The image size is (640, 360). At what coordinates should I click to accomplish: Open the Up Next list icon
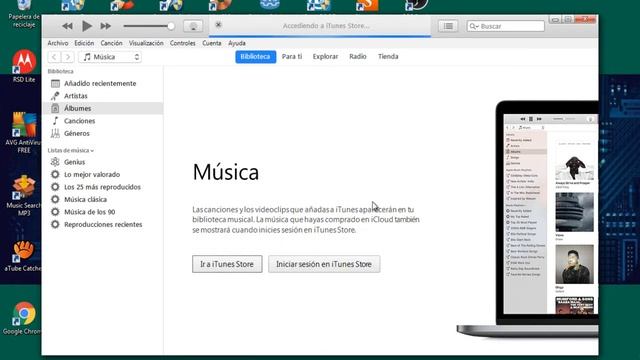(x=448, y=26)
